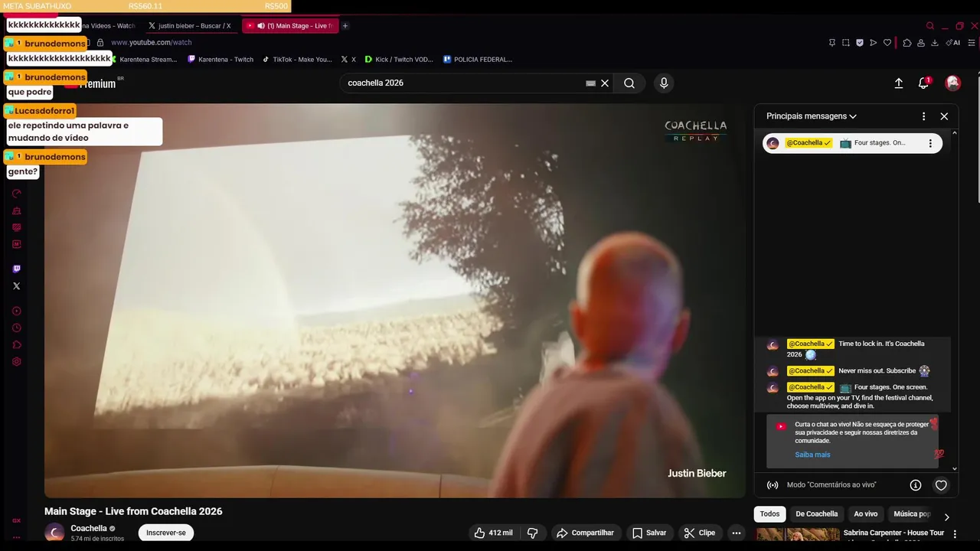The width and height of the screenshot is (980, 551).
Task: Subscribe via Inscrever-se button
Action: 166,533
